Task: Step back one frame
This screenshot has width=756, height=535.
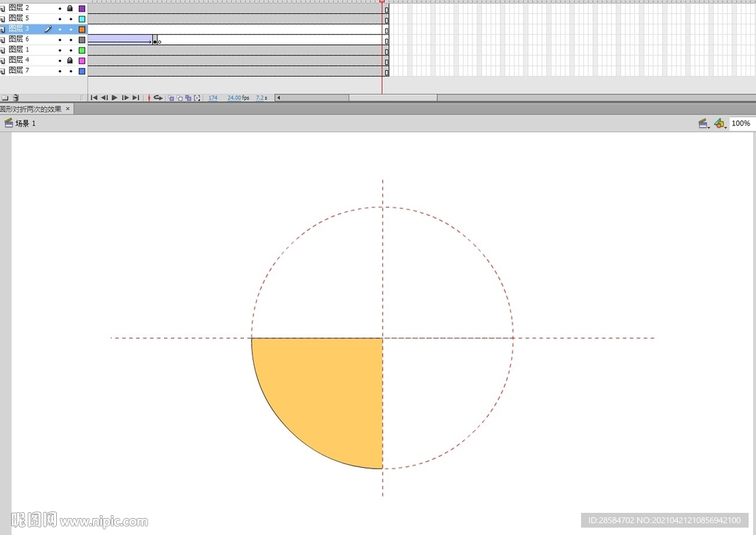Action: point(104,98)
